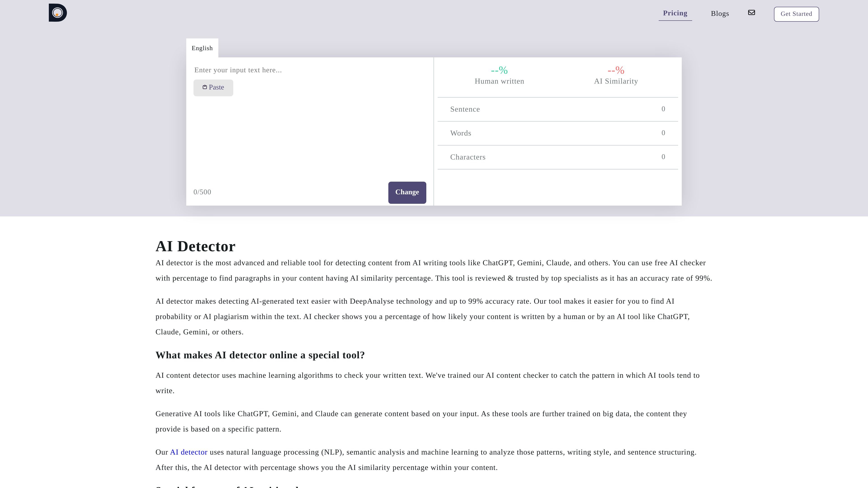The width and height of the screenshot is (868, 488).
Task: Open the mail envelope icon
Action: 751,12
